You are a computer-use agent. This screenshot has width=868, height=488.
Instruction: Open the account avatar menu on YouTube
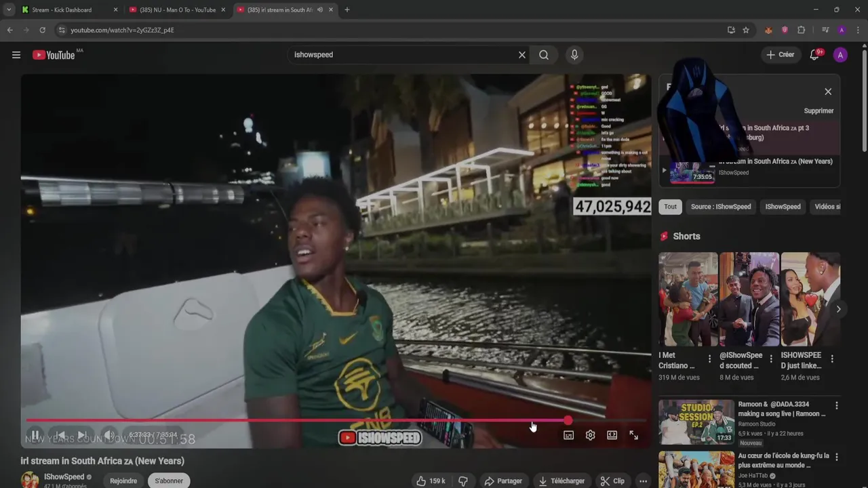(x=840, y=55)
